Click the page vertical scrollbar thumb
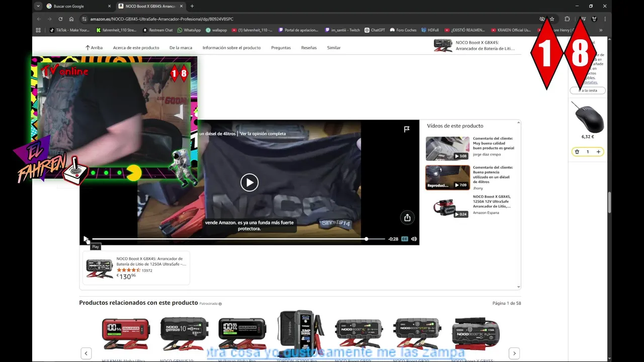Screen dimensions: 644x362 [x=609, y=202]
